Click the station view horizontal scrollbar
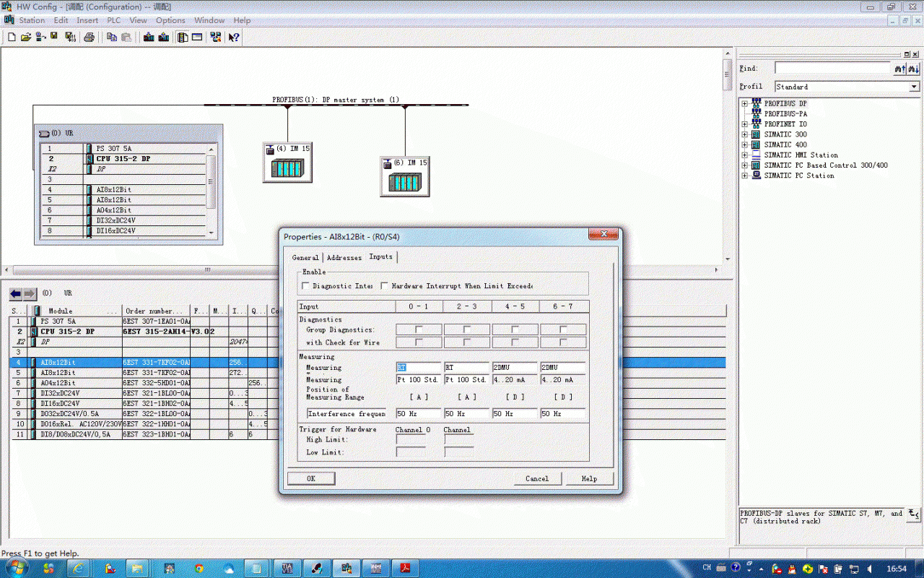 pyautogui.click(x=363, y=270)
